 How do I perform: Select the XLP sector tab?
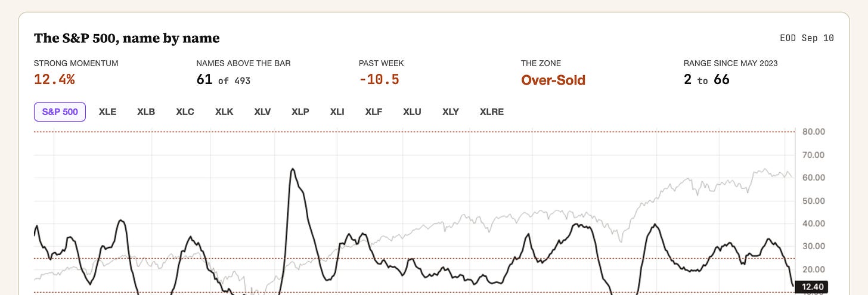pos(300,111)
